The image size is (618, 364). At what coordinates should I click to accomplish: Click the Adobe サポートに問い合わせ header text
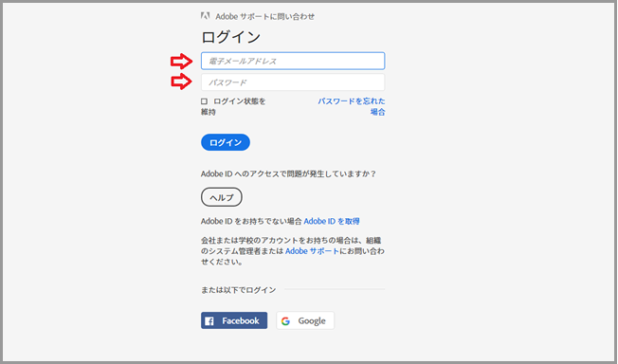[x=264, y=16]
